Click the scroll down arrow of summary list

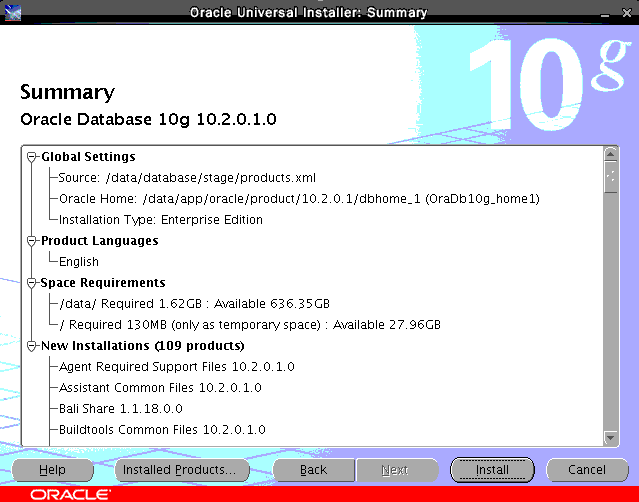[610, 438]
